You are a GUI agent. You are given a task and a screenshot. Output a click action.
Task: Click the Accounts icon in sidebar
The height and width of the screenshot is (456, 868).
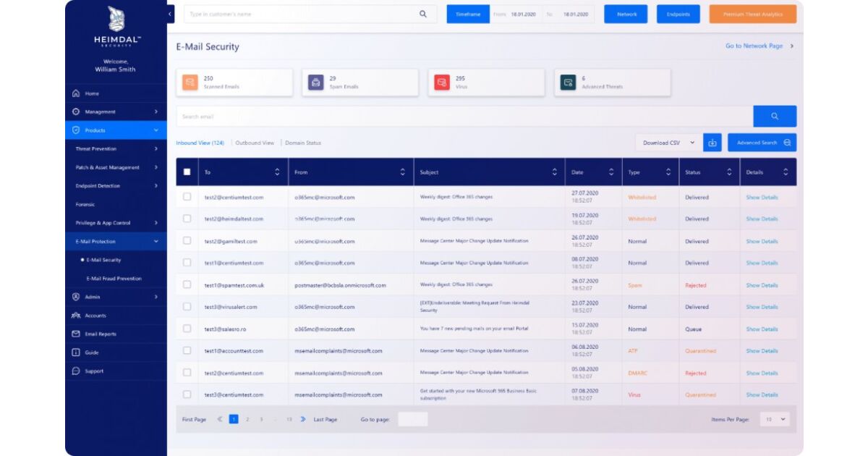click(x=76, y=316)
